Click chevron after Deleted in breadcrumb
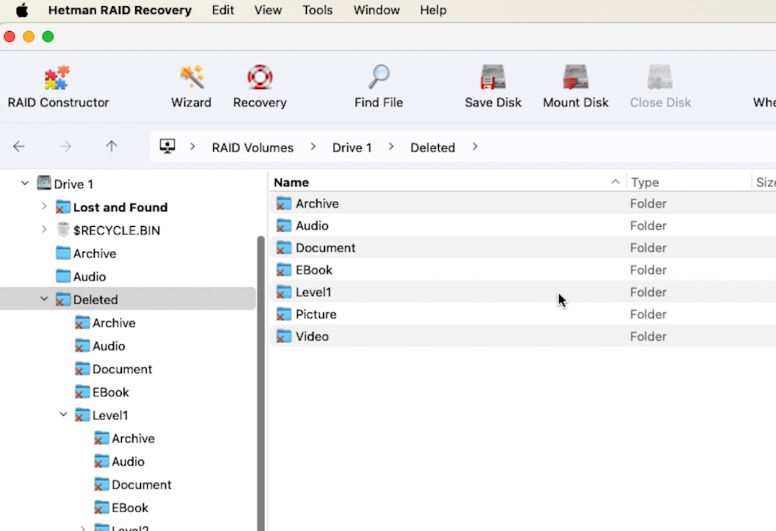Viewport: 776px width, 531px height. click(x=475, y=147)
